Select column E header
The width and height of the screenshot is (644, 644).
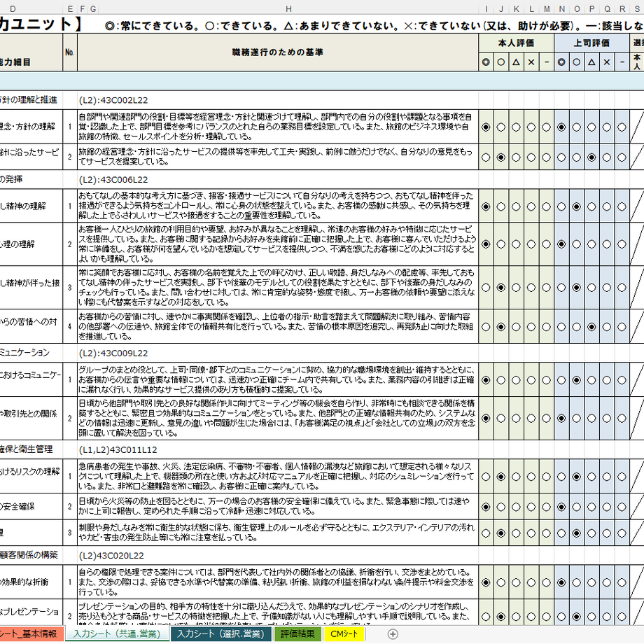pyautogui.click(x=70, y=9)
